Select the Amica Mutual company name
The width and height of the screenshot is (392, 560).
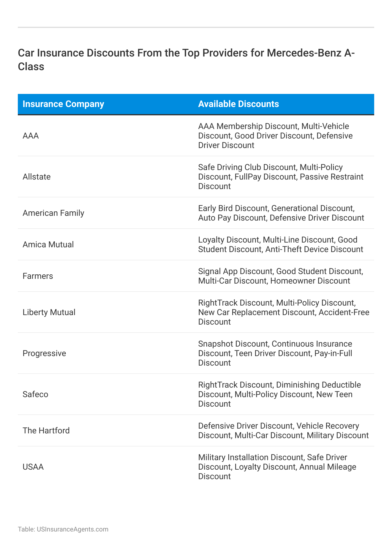48,245
